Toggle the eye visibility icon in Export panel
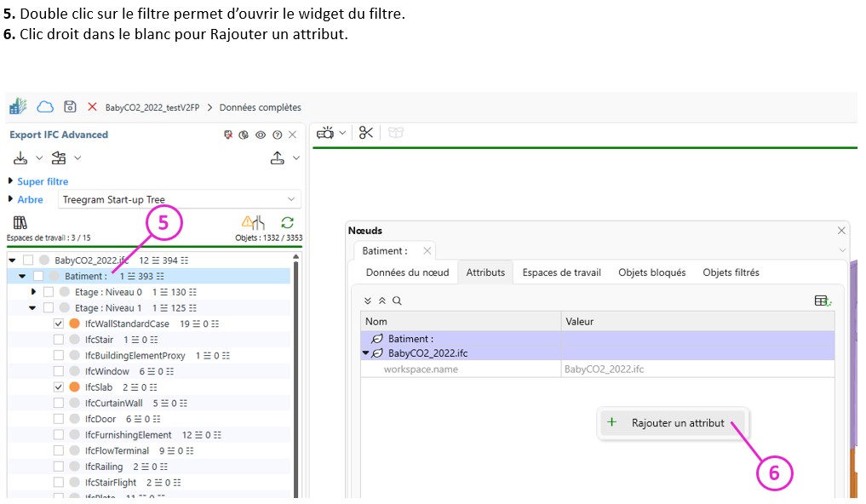 click(261, 135)
